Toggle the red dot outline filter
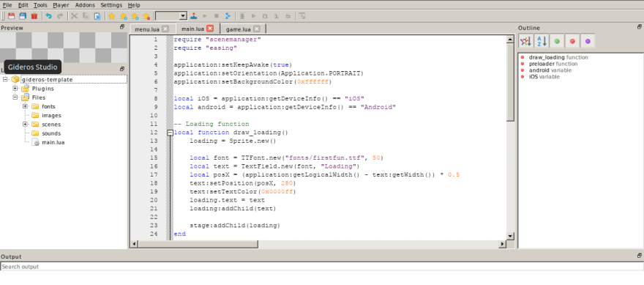Image resolution: width=644 pixels, height=285 pixels. click(x=572, y=41)
